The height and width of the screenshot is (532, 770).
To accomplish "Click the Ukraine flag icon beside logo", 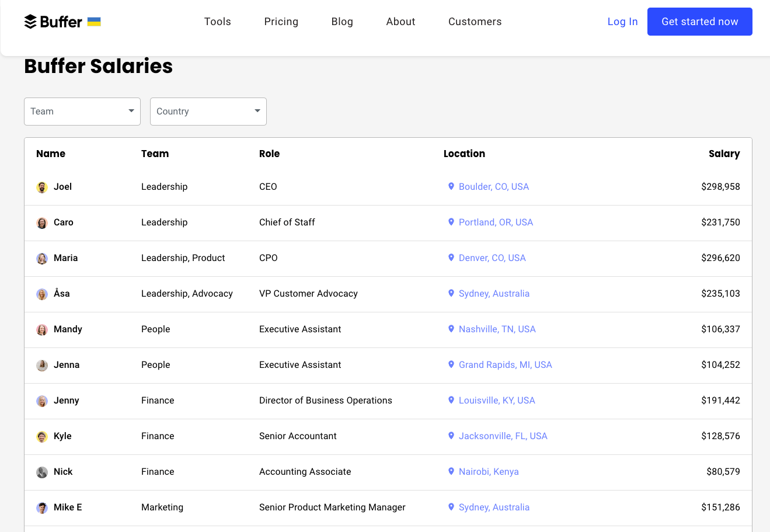I will [94, 22].
